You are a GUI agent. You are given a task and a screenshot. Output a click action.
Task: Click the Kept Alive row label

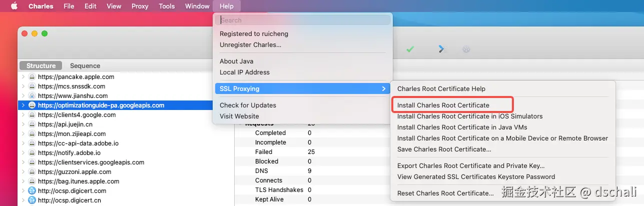click(x=269, y=199)
